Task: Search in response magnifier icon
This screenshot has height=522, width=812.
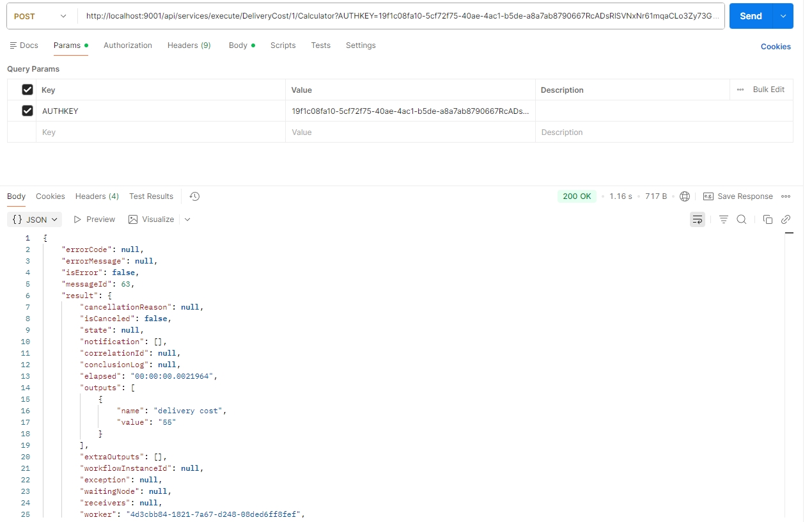Action: [742, 219]
